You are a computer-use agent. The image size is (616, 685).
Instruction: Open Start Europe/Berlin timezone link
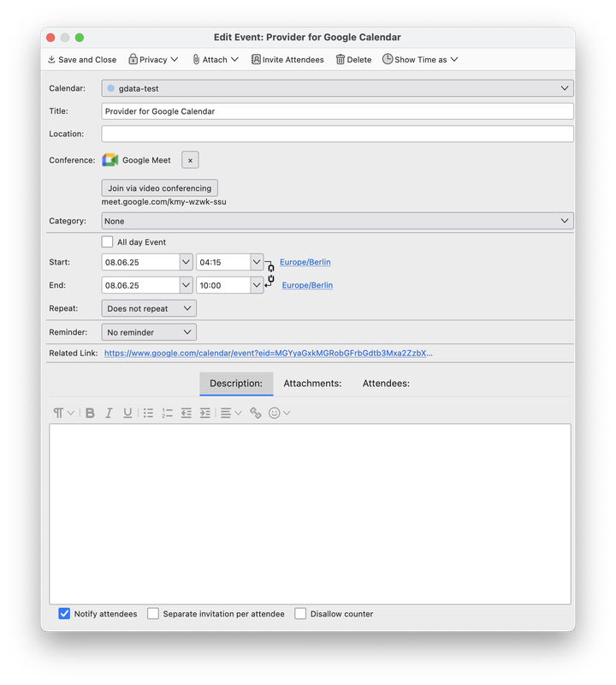305,262
